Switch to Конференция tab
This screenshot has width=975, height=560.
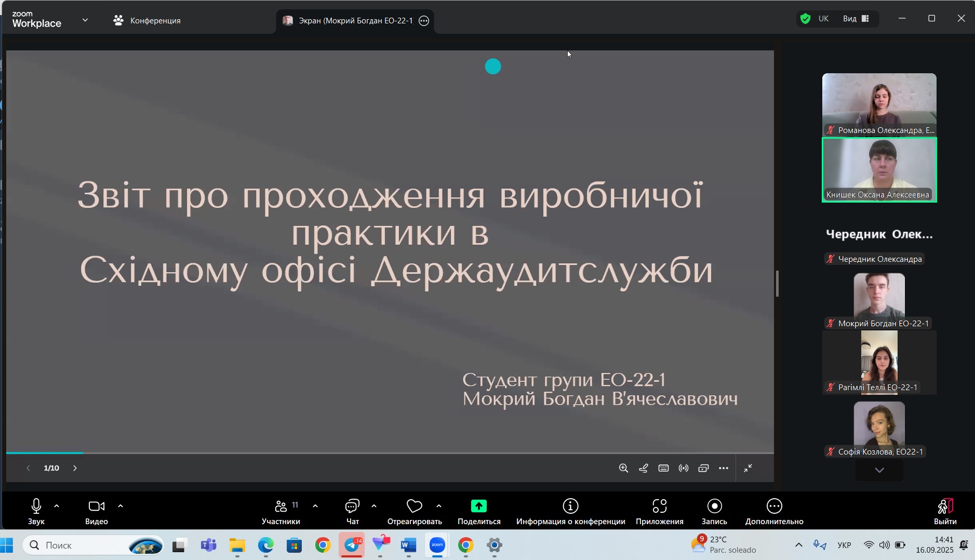(147, 21)
